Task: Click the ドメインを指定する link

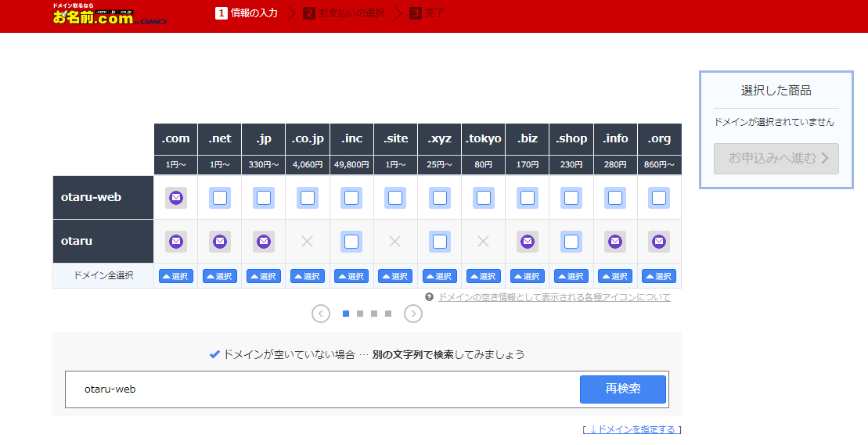Action: click(632, 429)
